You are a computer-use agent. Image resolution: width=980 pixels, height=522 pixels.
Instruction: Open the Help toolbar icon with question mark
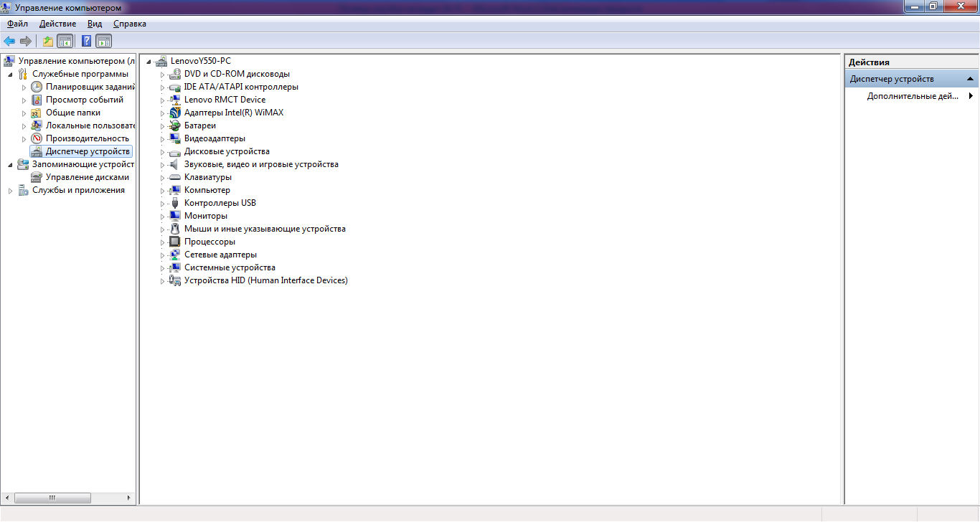point(86,41)
